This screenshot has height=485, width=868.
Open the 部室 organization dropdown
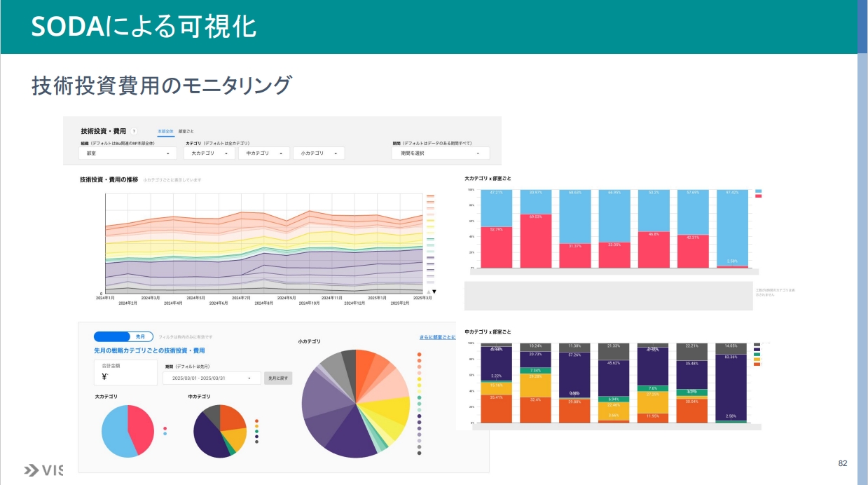[128, 153]
